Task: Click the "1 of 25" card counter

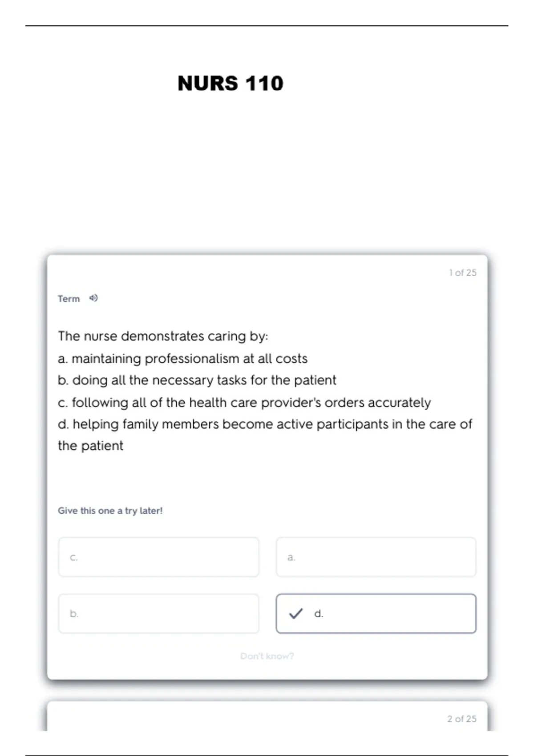Action: [x=462, y=273]
